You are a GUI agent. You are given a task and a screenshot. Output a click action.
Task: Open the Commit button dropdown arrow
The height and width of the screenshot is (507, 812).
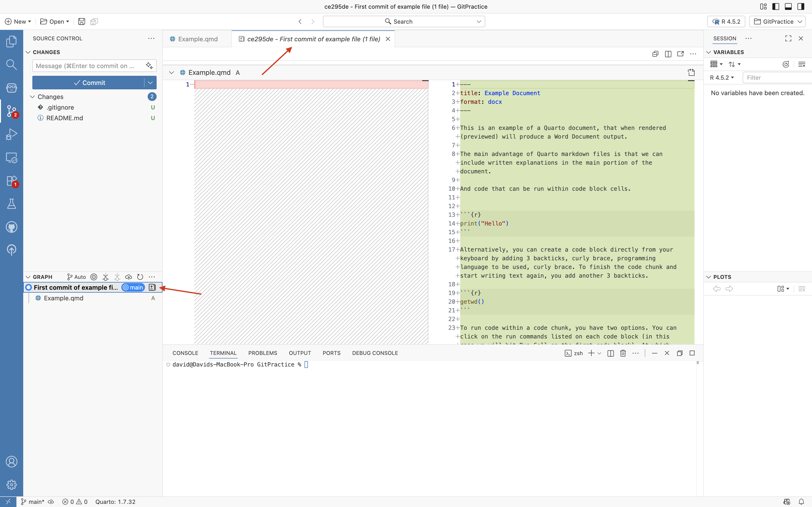tap(150, 83)
